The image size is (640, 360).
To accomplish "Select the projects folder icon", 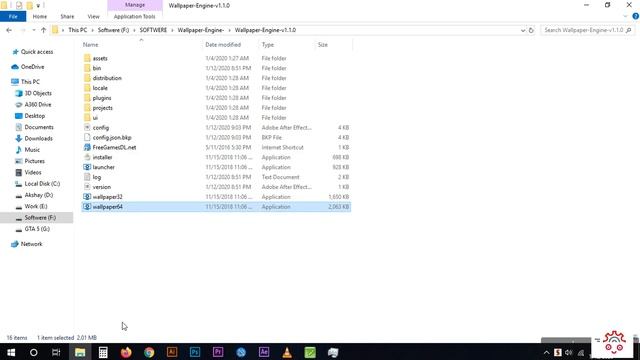I will pyautogui.click(x=87, y=108).
